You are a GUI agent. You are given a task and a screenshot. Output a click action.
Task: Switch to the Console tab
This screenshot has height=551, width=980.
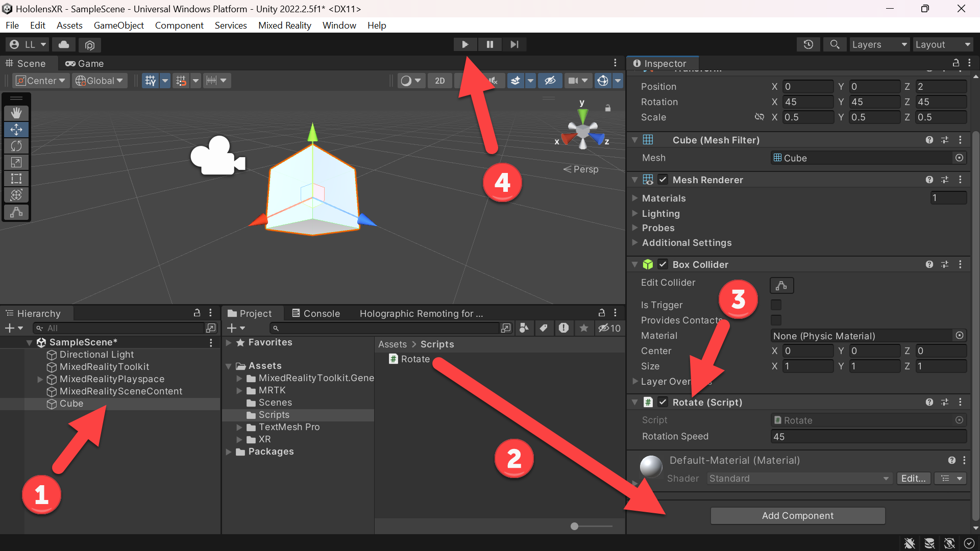point(315,313)
